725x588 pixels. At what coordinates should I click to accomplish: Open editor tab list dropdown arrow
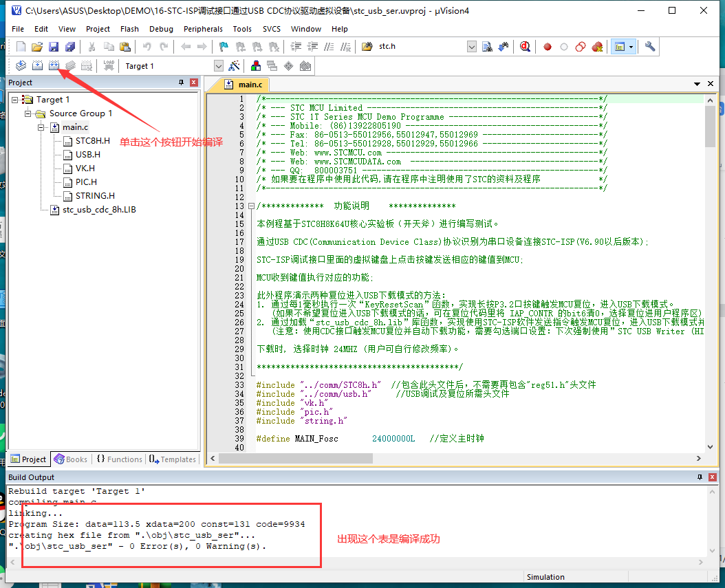[697, 84]
